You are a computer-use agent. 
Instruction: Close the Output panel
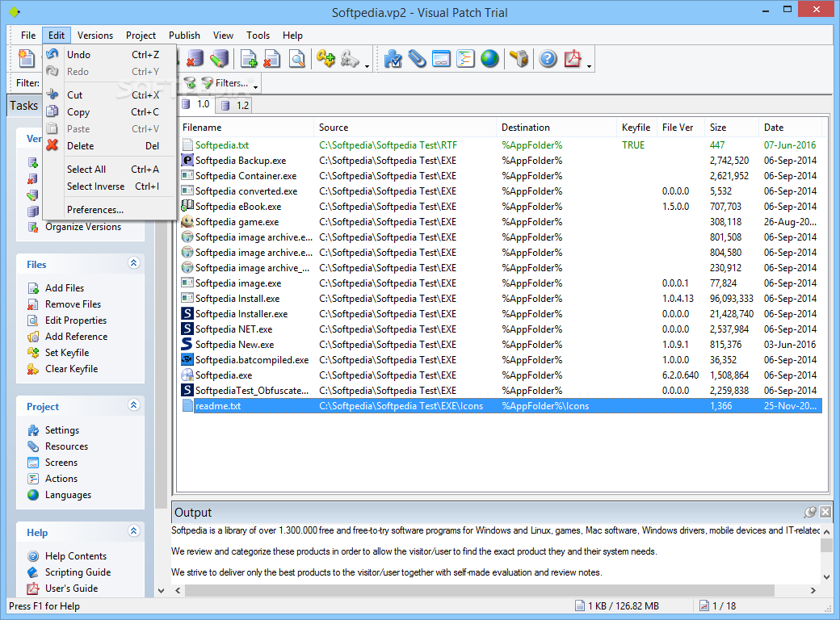[825, 513]
